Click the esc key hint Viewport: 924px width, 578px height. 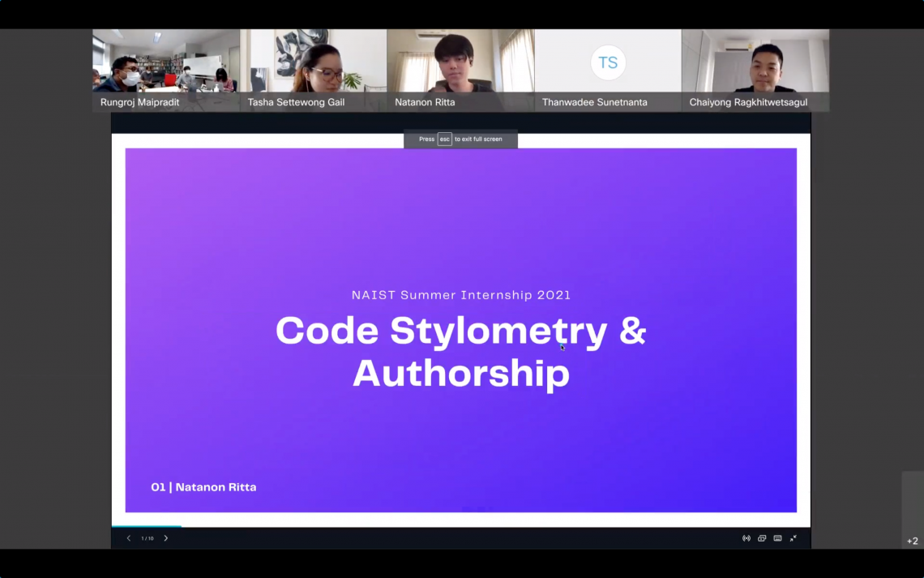pyautogui.click(x=444, y=139)
